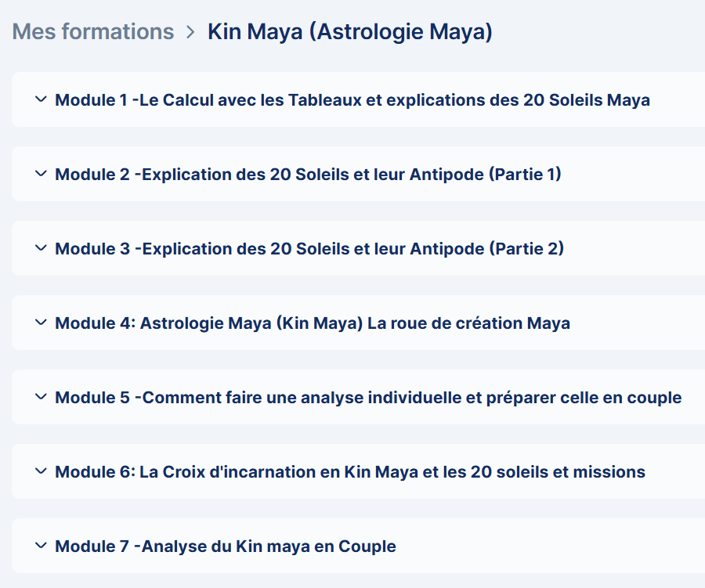Open 'Comment faire une analyse individuelle' title
The height and width of the screenshot is (588, 705).
coord(368,398)
